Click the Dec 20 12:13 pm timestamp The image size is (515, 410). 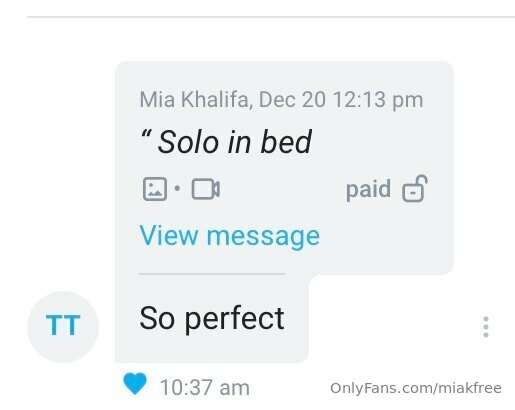tap(341, 100)
